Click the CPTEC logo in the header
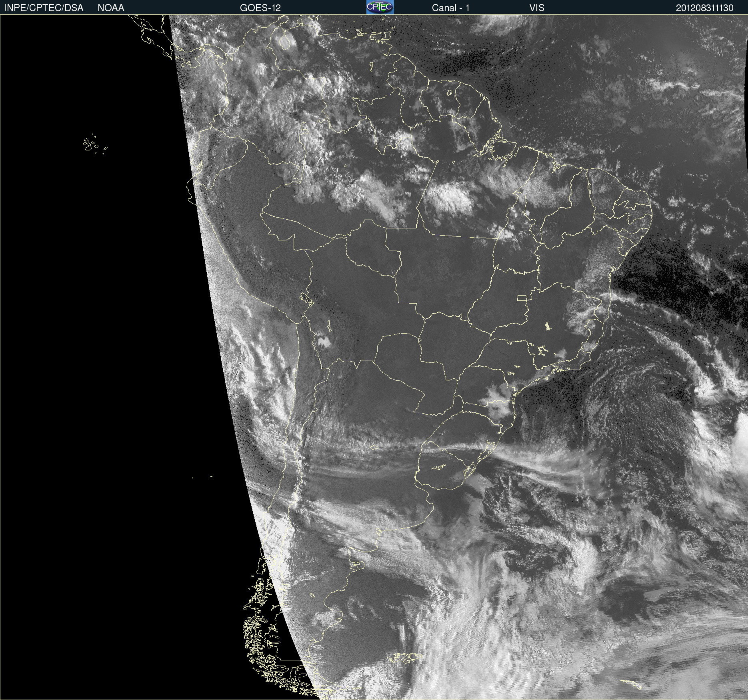This screenshot has width=748, height=700. point(380,7)
